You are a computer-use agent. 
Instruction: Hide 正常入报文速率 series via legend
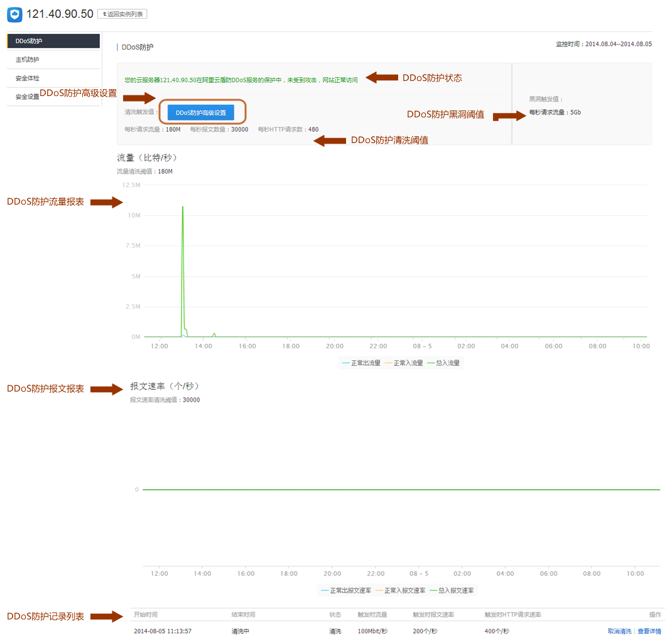(x=400, y=591)
